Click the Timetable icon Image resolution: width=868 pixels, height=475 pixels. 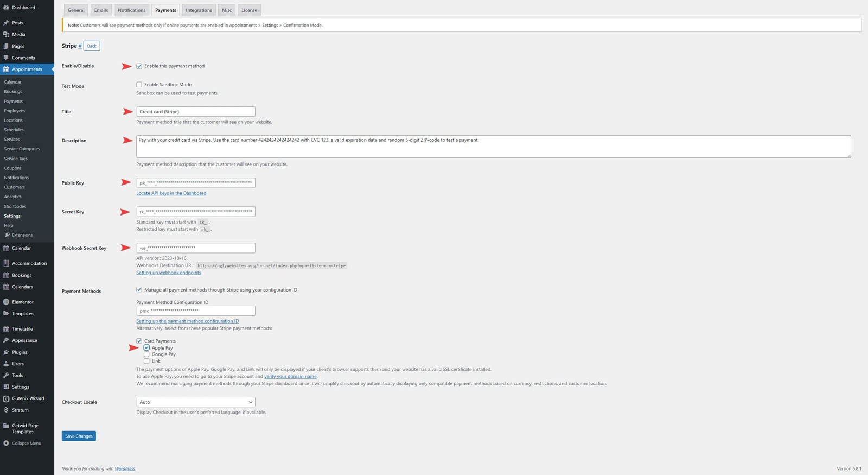click(6, 329)
